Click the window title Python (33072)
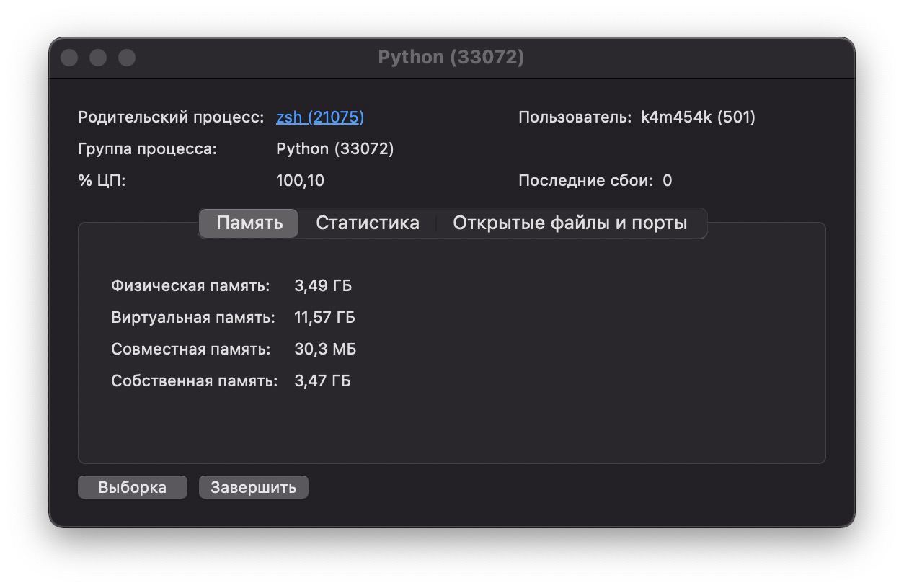The height and width of the screenshot is (588, 904). click(451, 58)
